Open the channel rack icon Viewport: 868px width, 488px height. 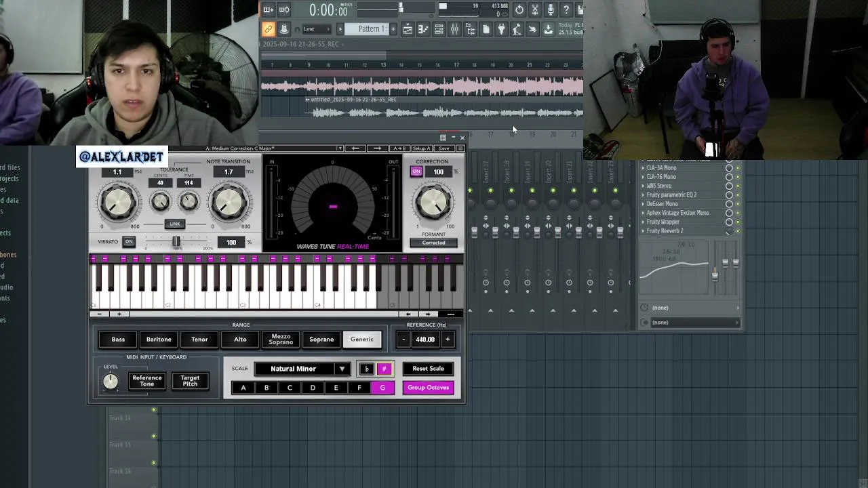[439, 29]
